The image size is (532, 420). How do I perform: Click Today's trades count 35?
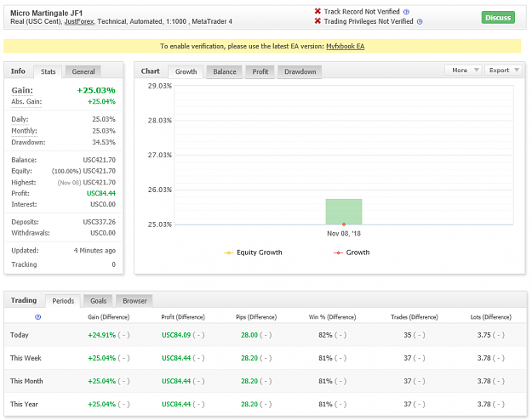[x=408, y=335]
